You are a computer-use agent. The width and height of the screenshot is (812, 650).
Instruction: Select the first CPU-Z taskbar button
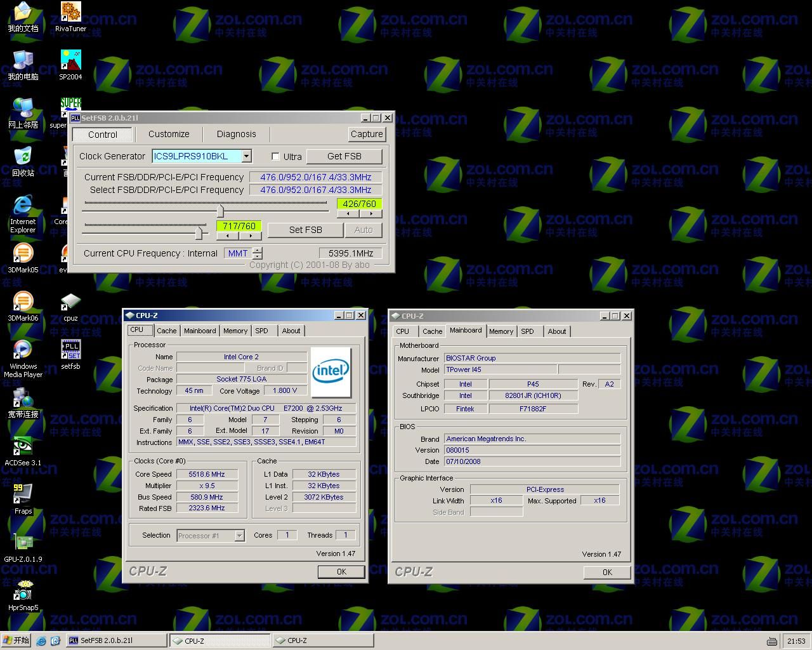pos(219,641)
